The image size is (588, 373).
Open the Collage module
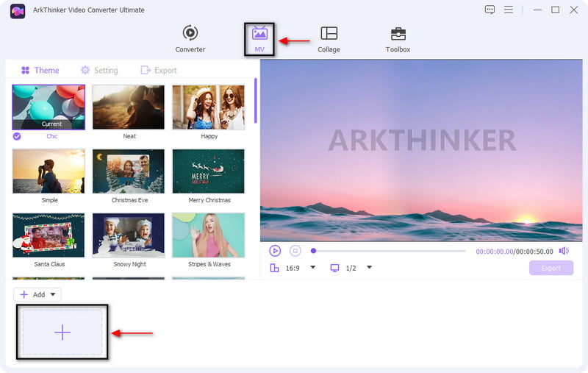[x=329, y=39]
